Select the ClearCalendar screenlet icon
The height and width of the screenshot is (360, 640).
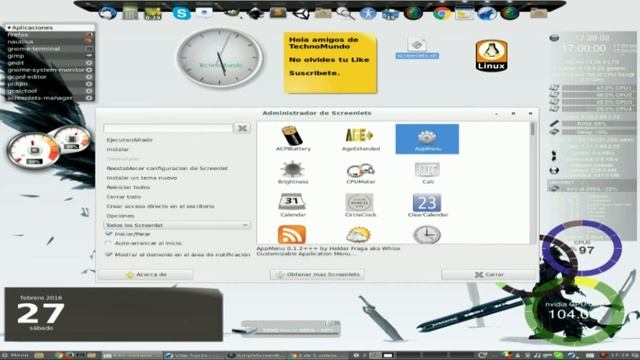pos(427,205)
